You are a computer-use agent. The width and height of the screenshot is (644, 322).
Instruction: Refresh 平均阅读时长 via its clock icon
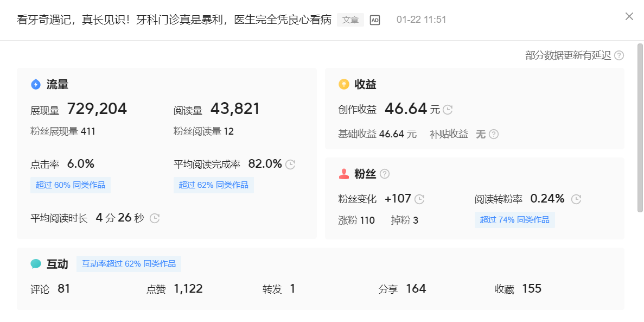(x=154, y=218)
